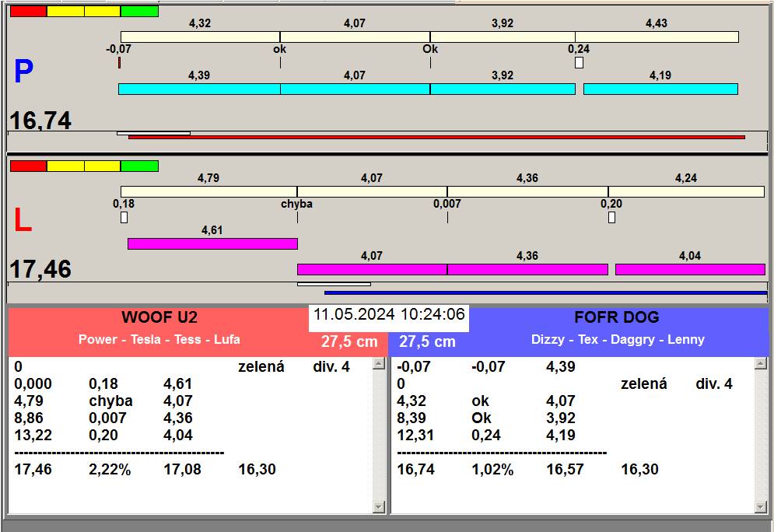Click the 0,18 start marker box in lane L
Viewport: 774px width, 532px height.
pos(124,217)
